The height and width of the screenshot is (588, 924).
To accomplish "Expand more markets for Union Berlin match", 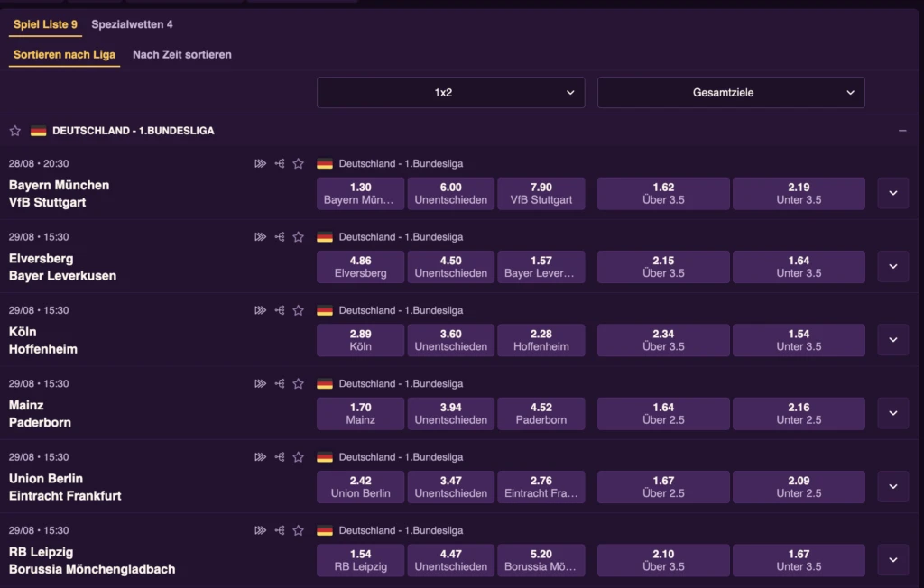I will click(x=893, y=487).
